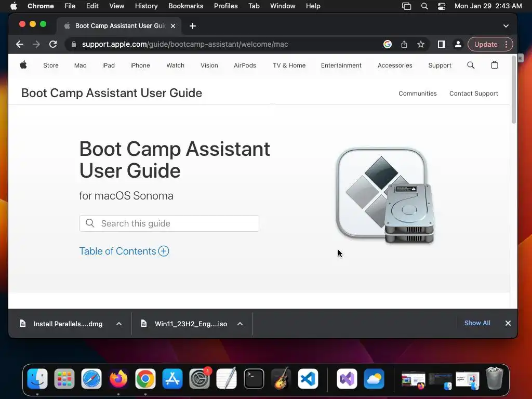Click the forward navigation arrow
The image size is (532, 399).
[36, 44]
